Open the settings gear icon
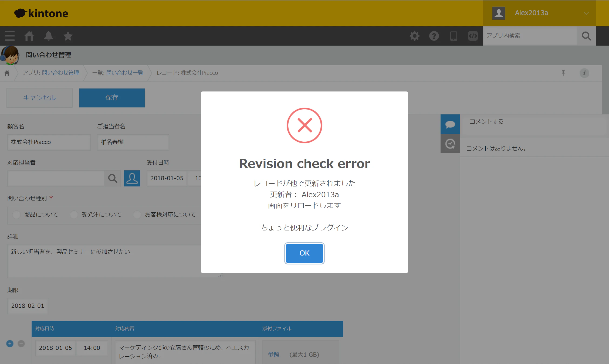 coord(415,36)
